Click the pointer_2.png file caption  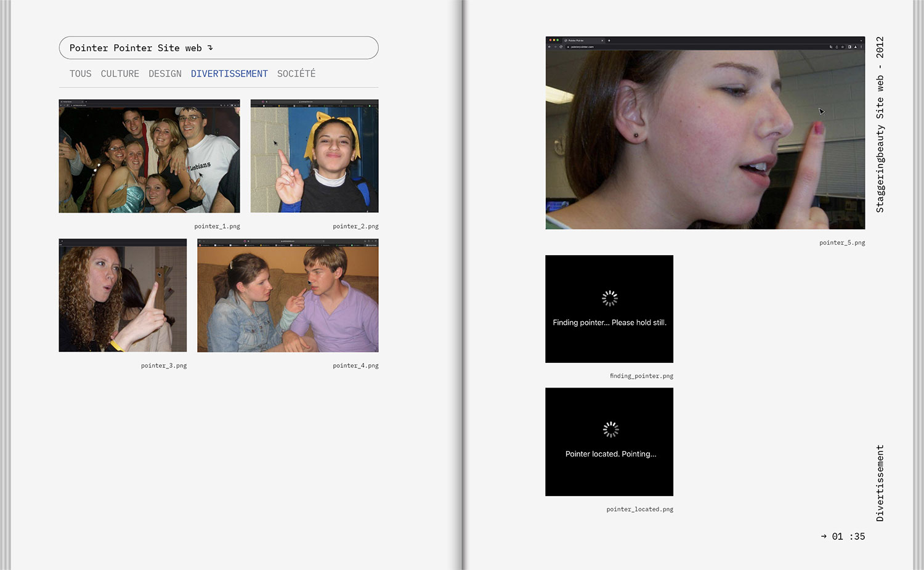355,226
